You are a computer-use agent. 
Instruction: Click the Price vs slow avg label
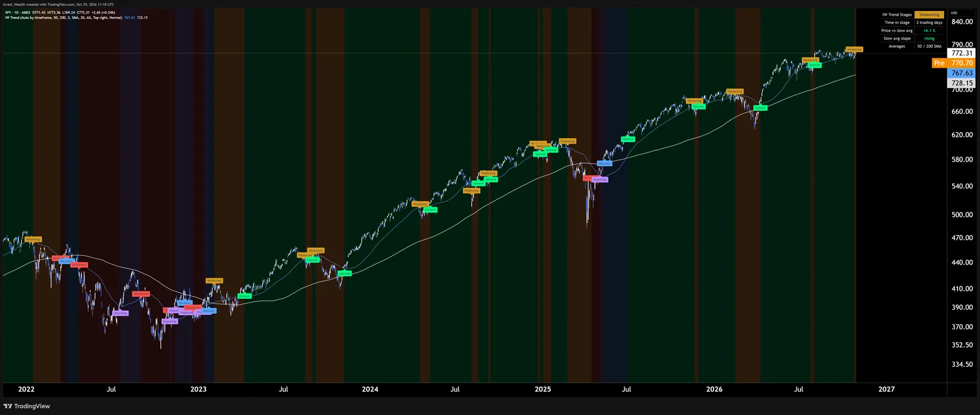pyautogui.click(x=897, y=31)
